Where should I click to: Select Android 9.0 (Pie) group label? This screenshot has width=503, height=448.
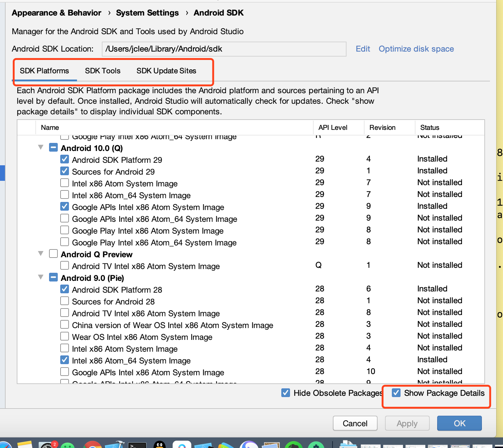93,278
